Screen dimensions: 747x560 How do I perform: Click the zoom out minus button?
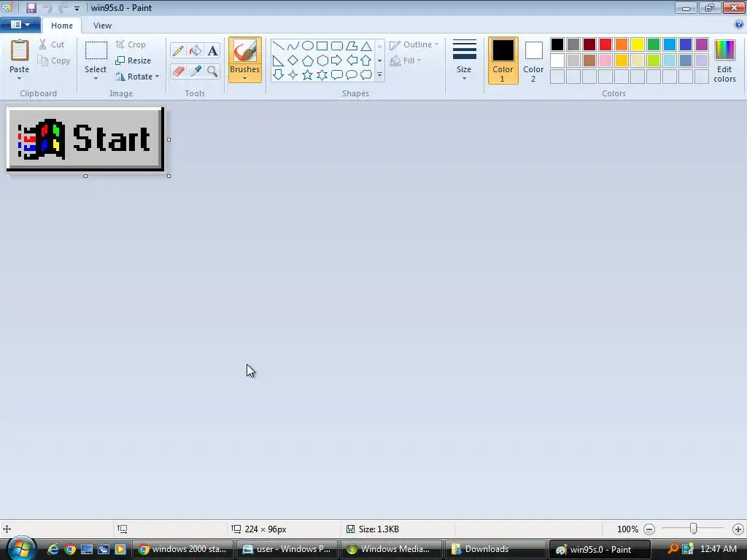649,529
